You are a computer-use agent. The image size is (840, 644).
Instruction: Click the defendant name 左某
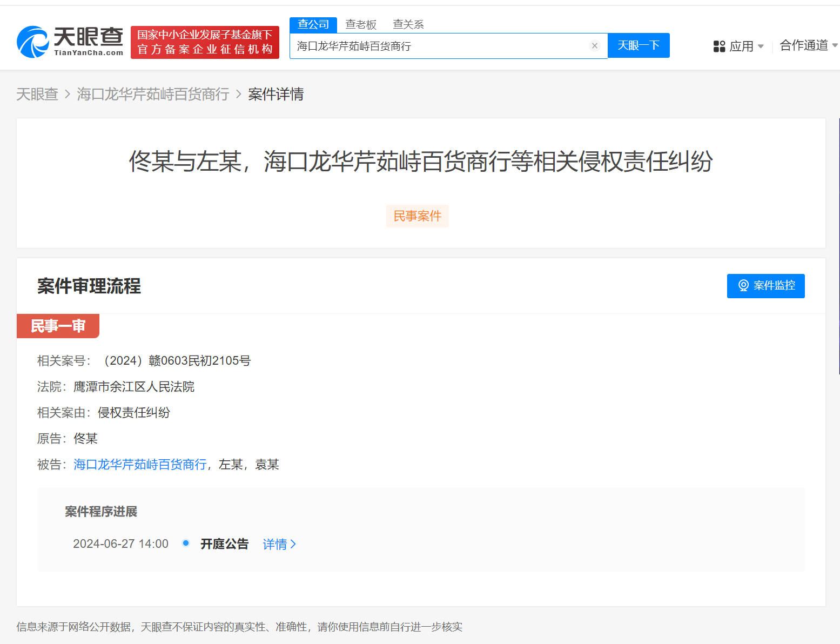point(231,465)
